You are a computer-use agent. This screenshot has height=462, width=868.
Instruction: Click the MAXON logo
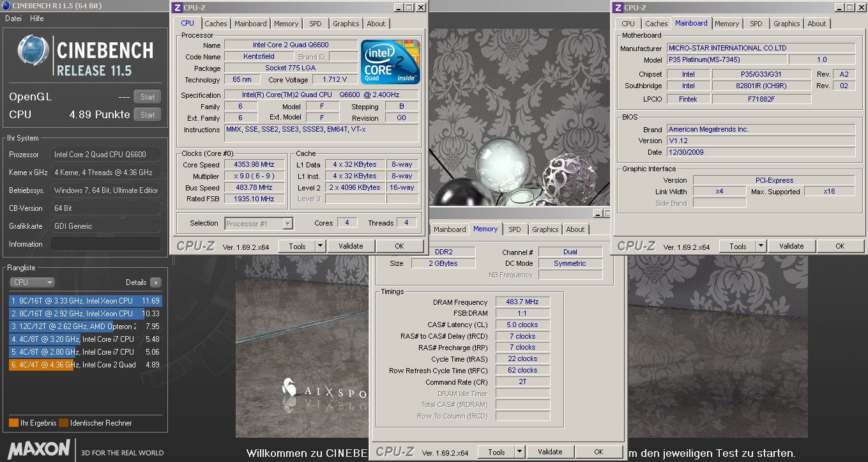tap(38, 449)
